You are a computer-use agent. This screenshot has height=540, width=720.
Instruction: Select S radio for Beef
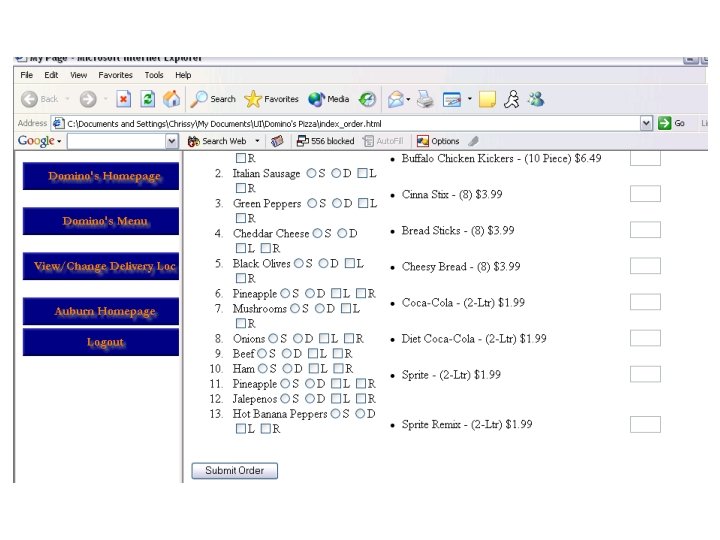coord(262,354)
